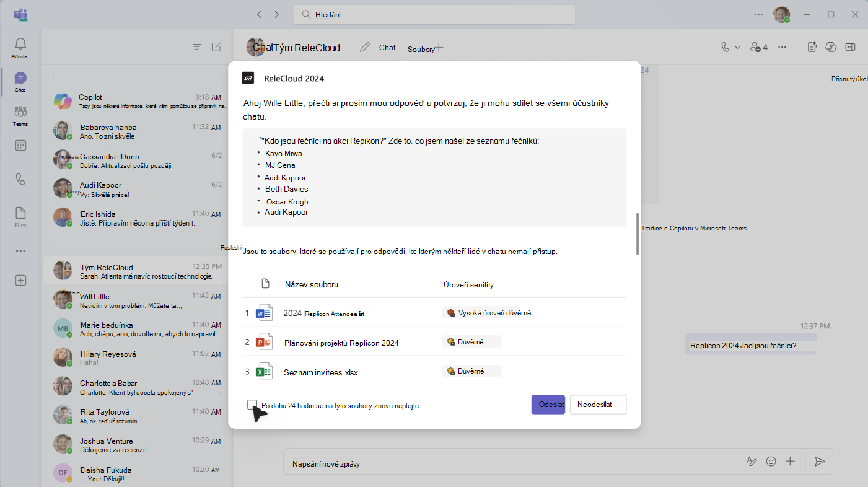Screen dimensions: 868x487
Task: Open the Charlotte a Babar chat
Action: 138,387
